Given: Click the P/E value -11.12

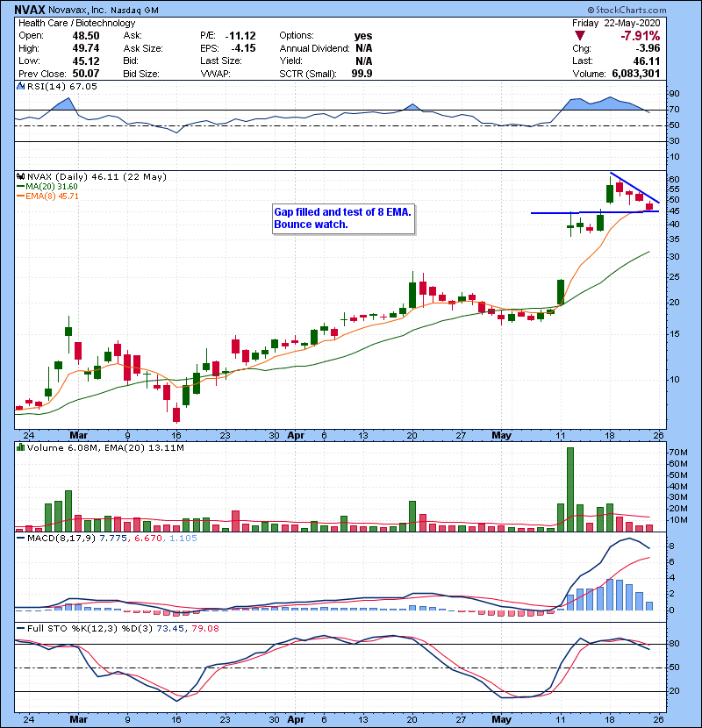Looking at the screenshot, I should pos(240,36).
